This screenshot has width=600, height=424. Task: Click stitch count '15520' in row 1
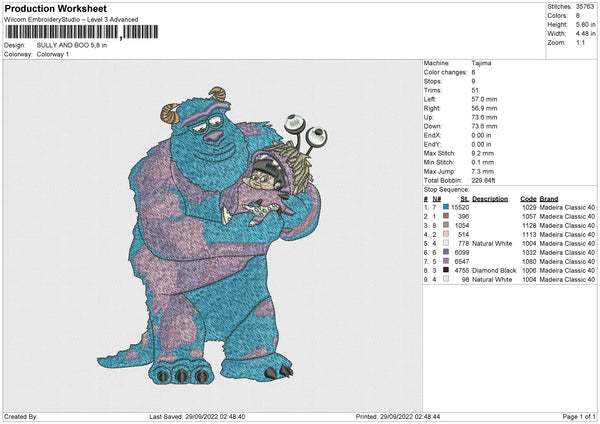(x=460, y=207)
